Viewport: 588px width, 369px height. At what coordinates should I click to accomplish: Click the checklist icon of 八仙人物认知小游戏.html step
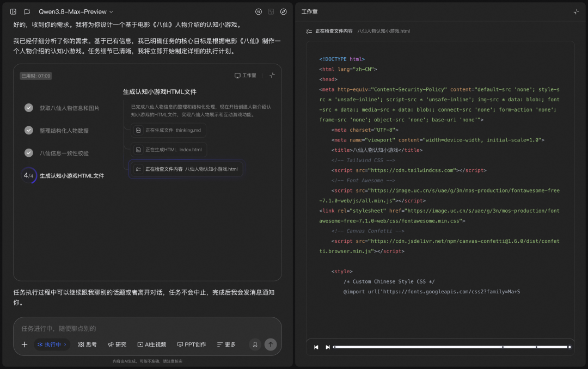(x=138, y=169)
